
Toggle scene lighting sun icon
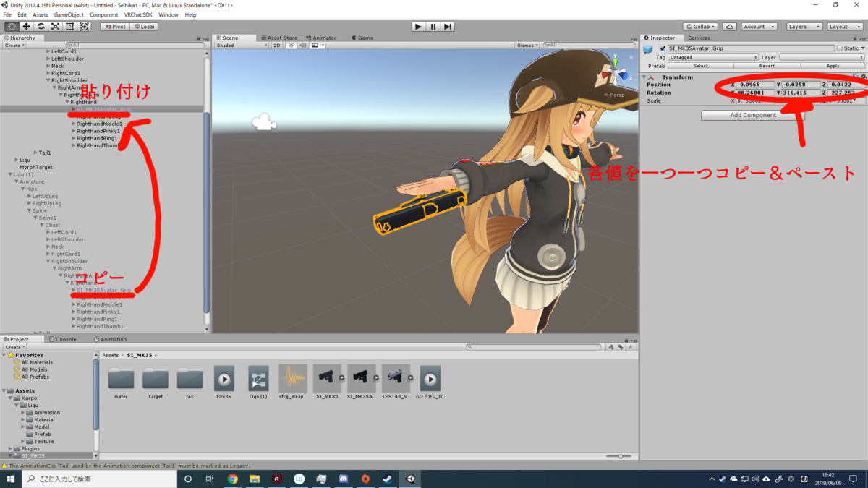292,46
